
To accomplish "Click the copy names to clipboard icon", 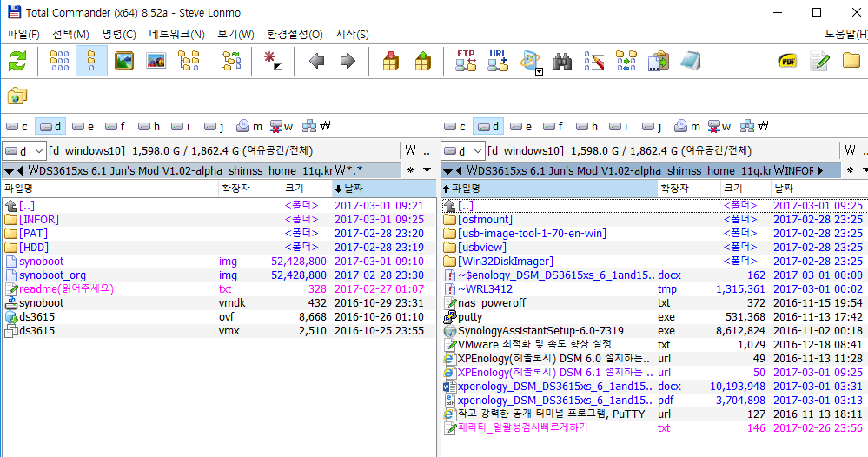I will pyautogui.click(x=659, y=61).
